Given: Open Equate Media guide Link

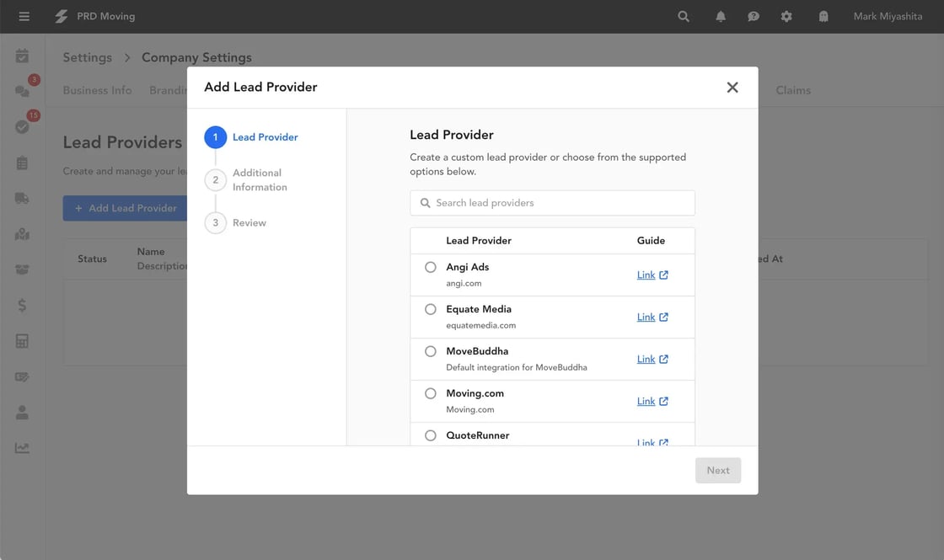Looking at the screenshot, I should 646,317.
